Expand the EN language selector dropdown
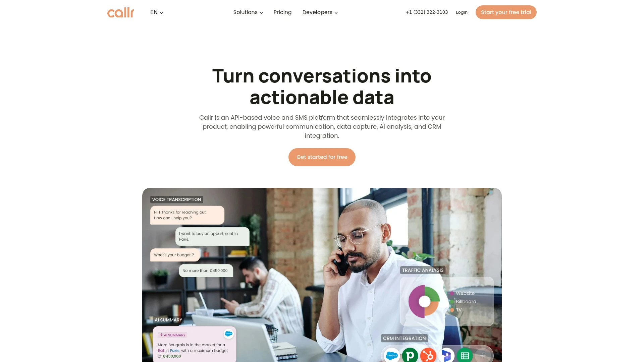The width and height of the screenshot is (644, 362). (x=157, y=12)
